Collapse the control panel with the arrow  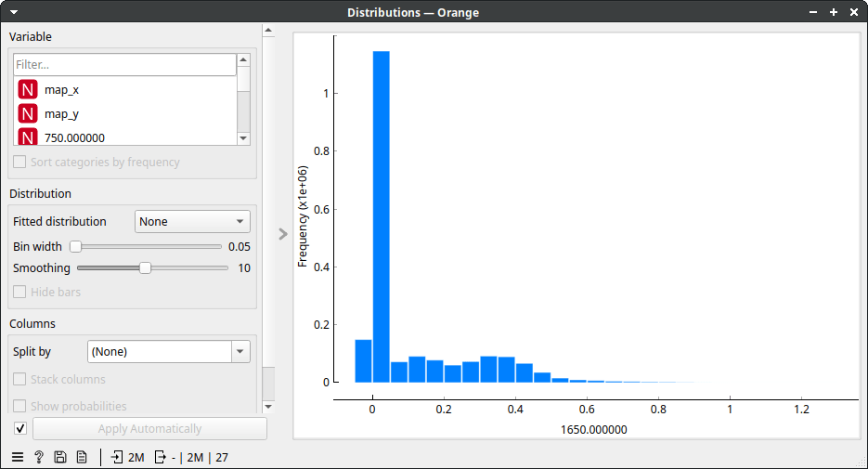pyautogui.click(x=283, y=234)
